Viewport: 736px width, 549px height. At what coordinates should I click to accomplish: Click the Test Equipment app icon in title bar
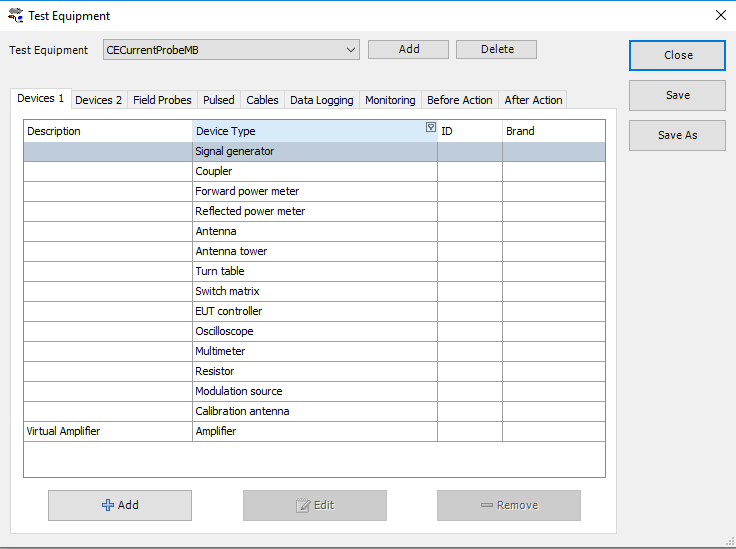click(15, 16)
